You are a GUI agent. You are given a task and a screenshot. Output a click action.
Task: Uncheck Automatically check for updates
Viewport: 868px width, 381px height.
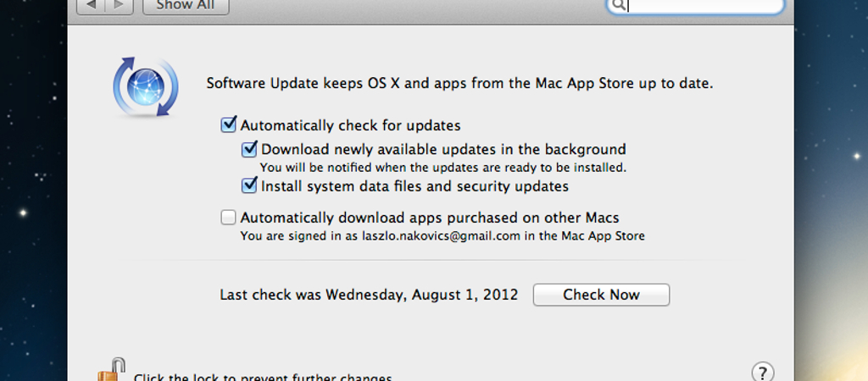point(229,125)
